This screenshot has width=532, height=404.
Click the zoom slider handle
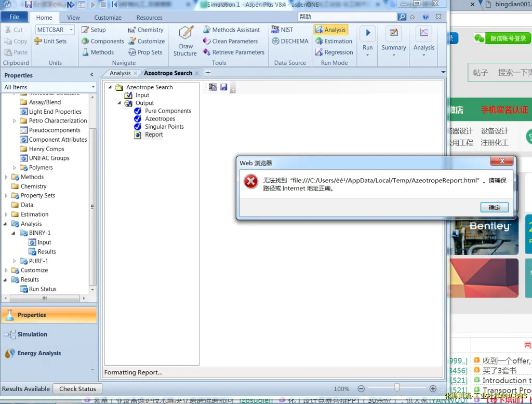pos(396,388)
